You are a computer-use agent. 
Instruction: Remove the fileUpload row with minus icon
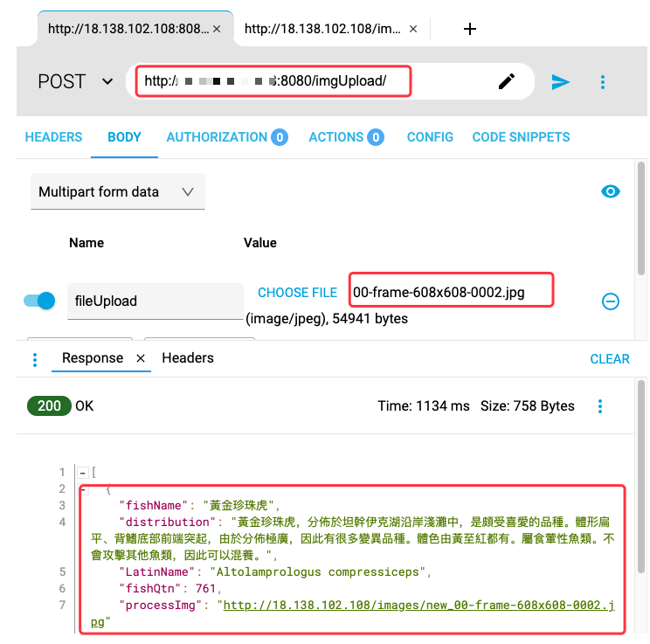pos(610,301)
